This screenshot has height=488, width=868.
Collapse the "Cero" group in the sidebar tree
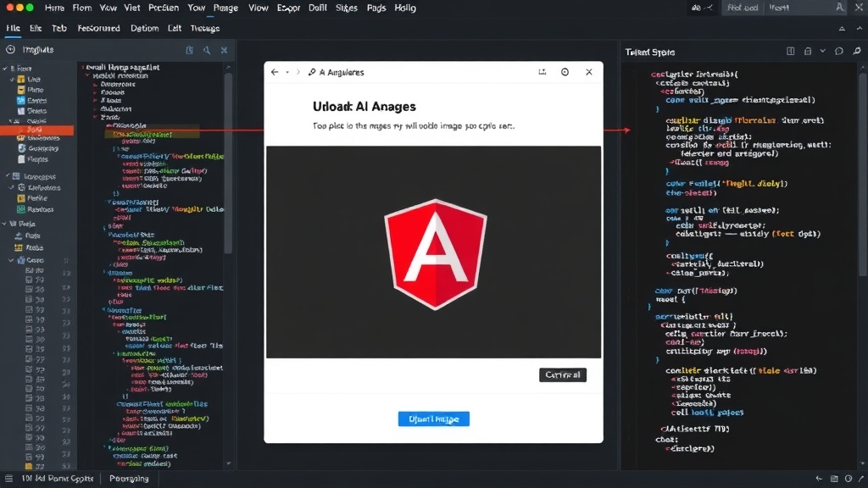pyautogui.click(x=10, y=260)
